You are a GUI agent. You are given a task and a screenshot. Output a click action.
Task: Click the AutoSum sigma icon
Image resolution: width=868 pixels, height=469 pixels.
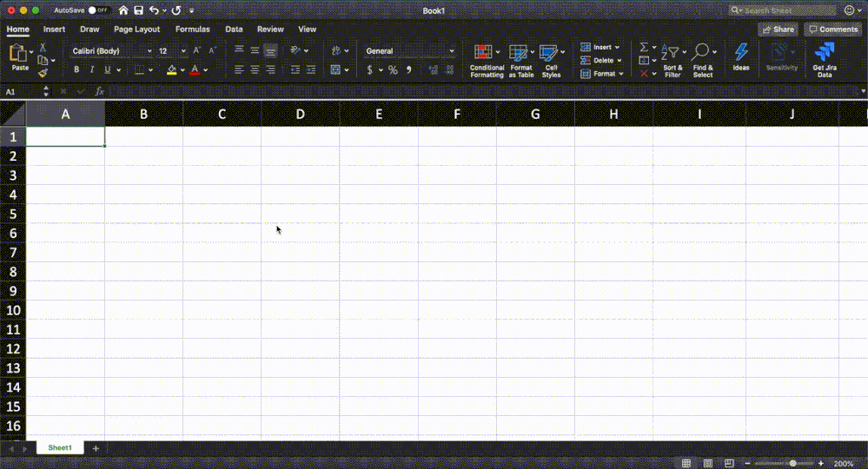point(644,47)
